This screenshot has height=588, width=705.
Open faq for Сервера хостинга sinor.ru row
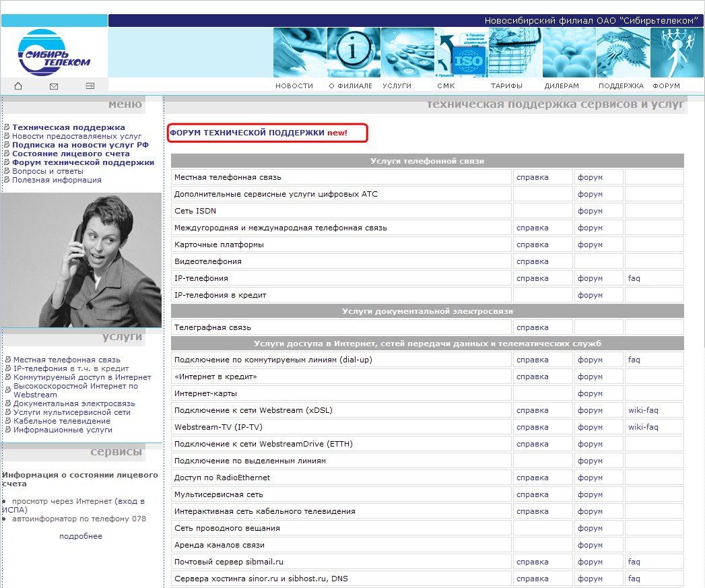634,579
